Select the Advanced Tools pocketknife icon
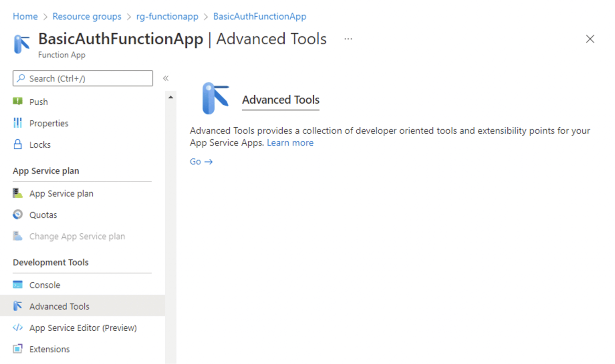 18,306
